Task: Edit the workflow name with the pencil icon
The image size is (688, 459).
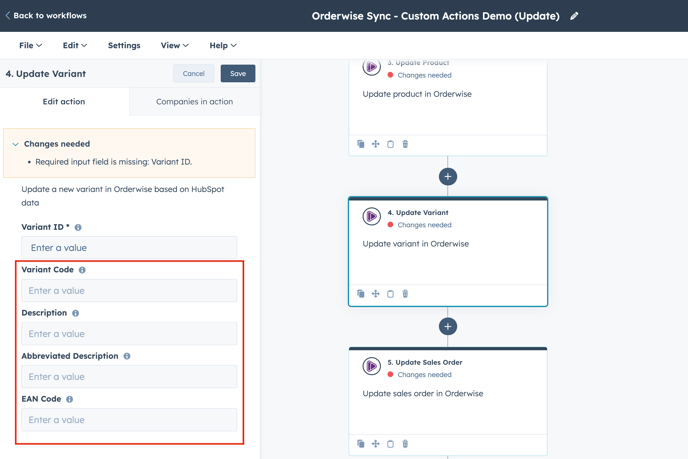Action: [574, 16]
